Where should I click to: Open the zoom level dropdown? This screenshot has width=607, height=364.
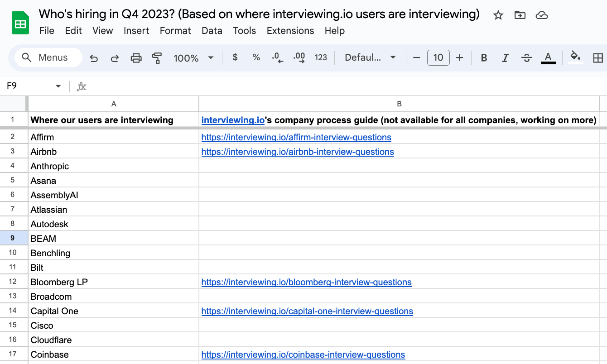click(193, 57)
